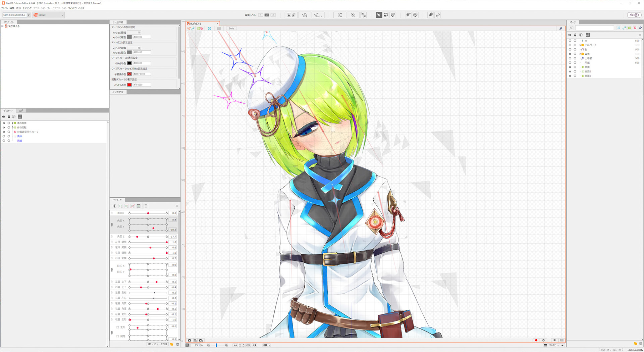Click the red ハンドルの色 color swatch
The image size is (644, 352).
pos(129,85)
